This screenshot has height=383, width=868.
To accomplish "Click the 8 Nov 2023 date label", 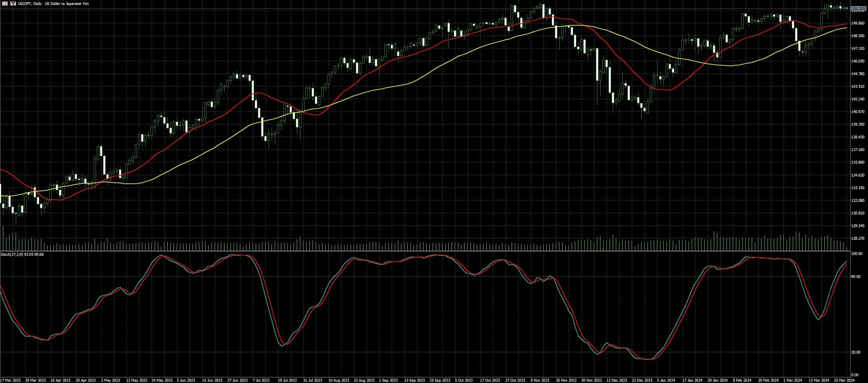I will [540, 380].
